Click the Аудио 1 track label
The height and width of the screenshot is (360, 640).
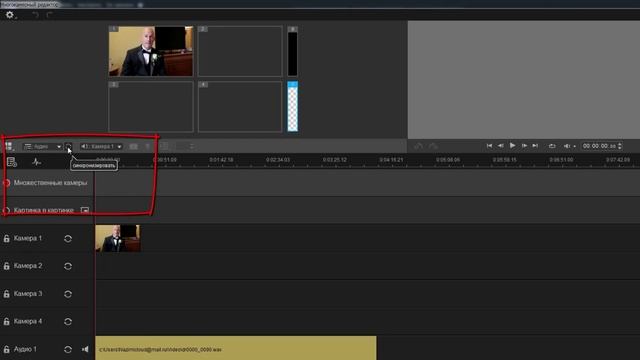[x=25, y=349]
